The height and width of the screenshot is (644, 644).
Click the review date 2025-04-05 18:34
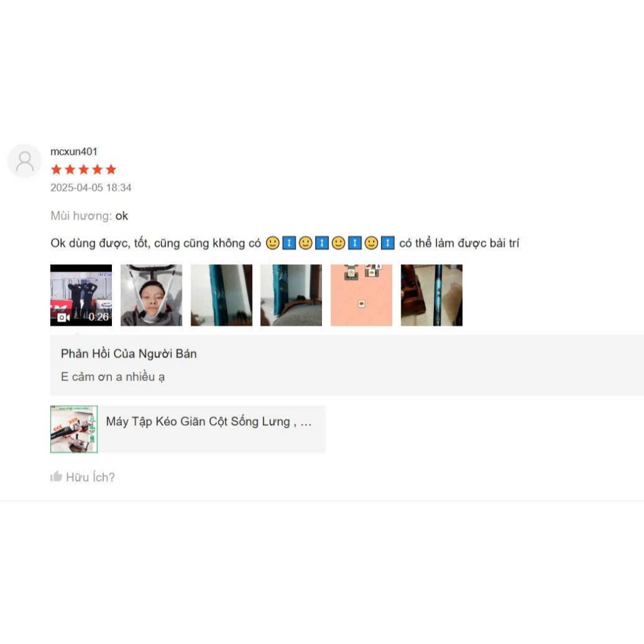click(x=91, y=187)
